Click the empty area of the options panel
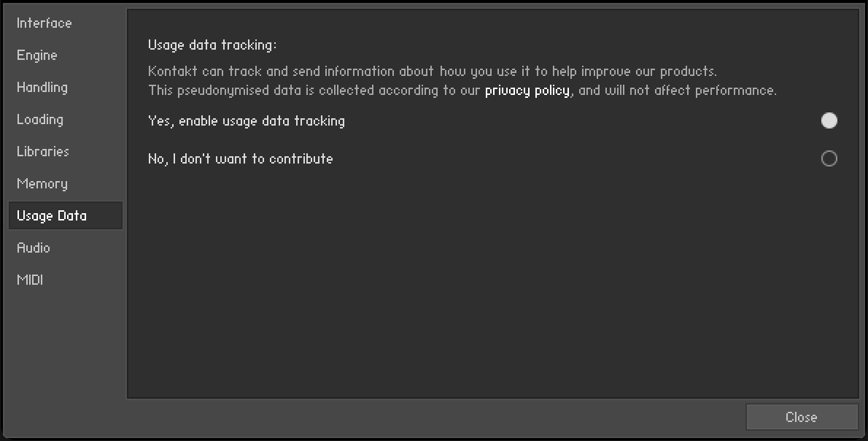This screenshot has height=441, width=868. (x=492, y=292)
